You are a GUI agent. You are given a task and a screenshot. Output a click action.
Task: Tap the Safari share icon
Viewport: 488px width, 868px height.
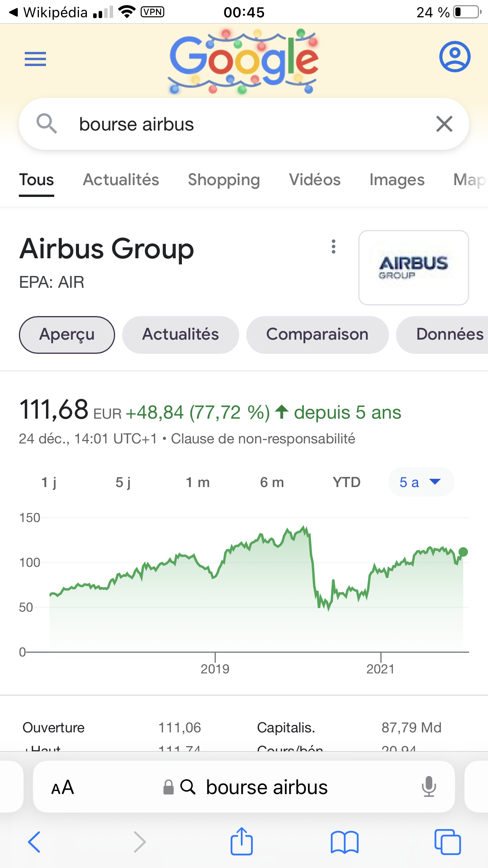[241, 842]
